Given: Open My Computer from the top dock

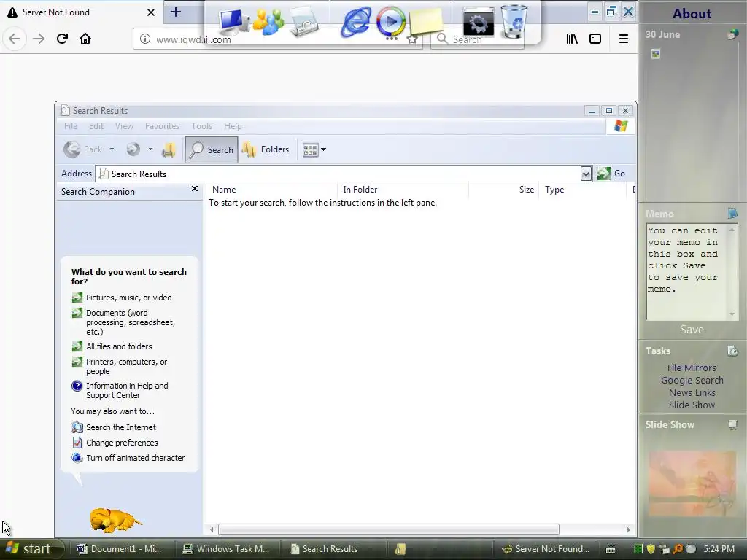Looking at the screenshot, I should point(233,21).
